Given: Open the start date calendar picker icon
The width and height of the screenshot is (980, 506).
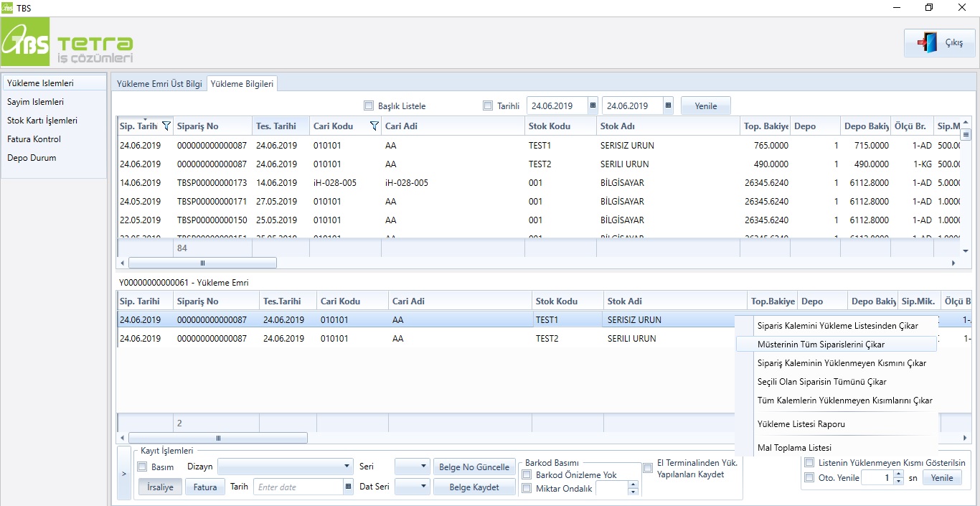Looking at the screenshot, I should click(x=593, y=106).
